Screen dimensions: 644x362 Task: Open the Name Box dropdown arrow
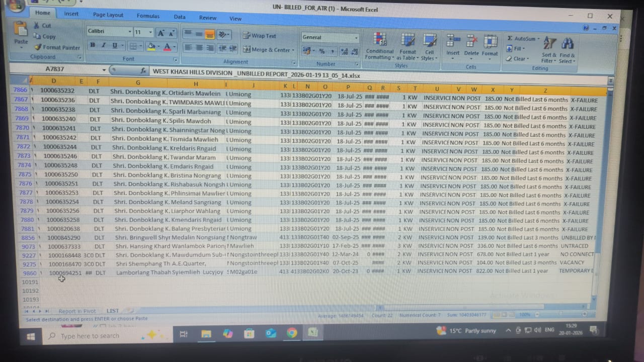[x=104, y=70]
